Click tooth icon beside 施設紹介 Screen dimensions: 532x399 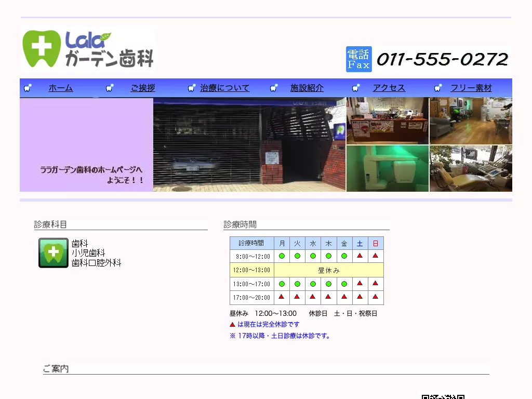(274, 88)
